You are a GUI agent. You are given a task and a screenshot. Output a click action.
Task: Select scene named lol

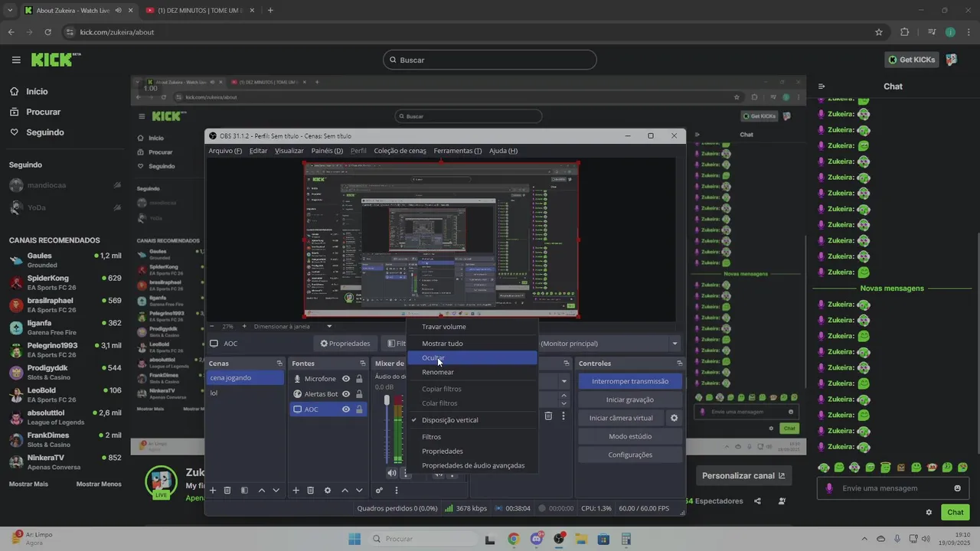[x=245, y=393]
